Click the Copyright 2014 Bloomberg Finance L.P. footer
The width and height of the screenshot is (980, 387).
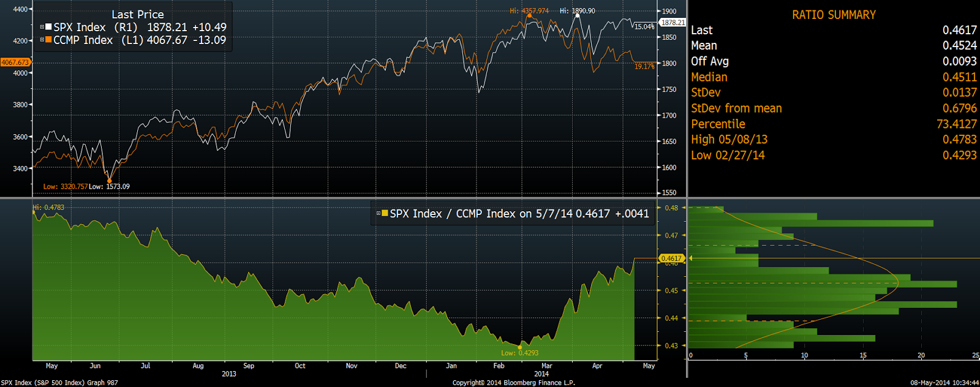pyautogui.click(x=514, y=383)
